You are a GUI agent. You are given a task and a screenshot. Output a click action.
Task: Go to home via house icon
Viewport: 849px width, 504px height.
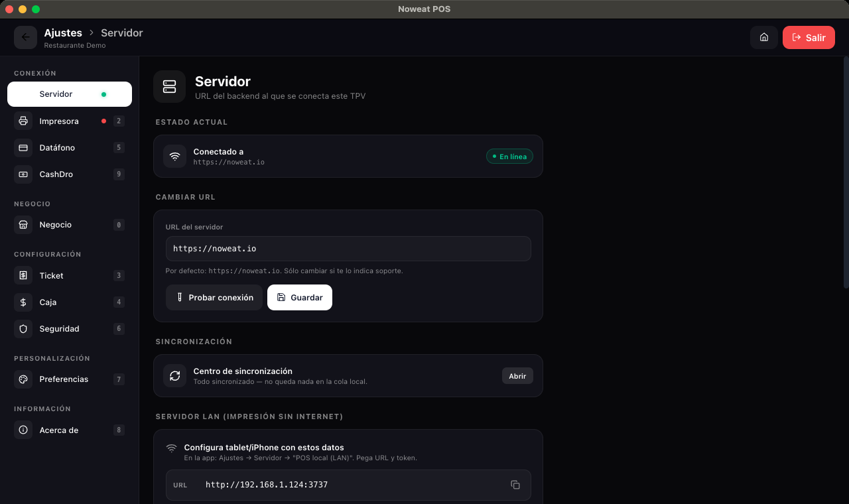[764, 37]
